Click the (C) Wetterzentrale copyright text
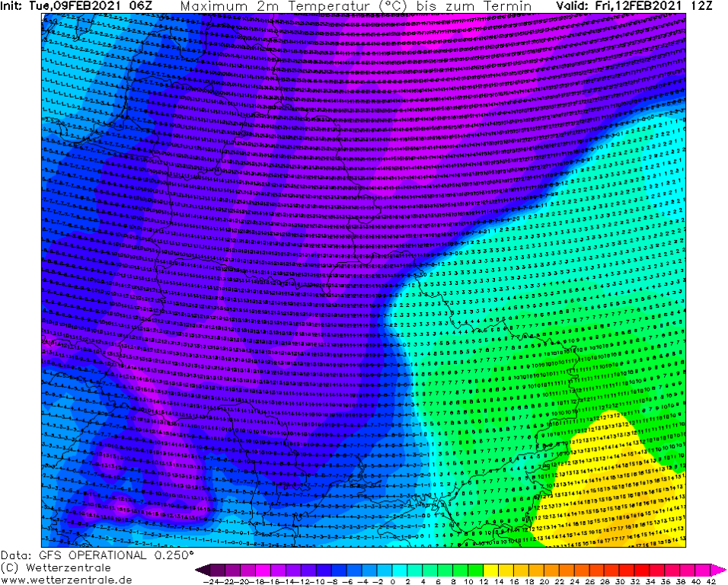This screenshot has height=585, width=728. (x=56, y=567)
